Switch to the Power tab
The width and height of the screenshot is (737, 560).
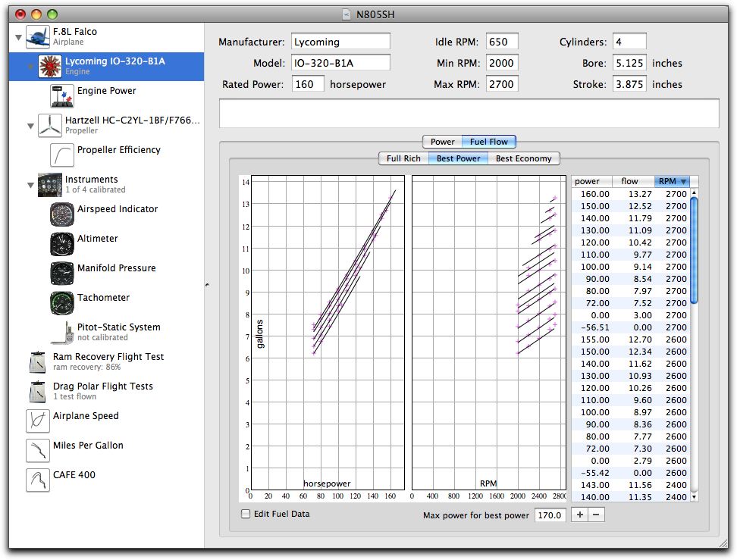(x=442, y=142)
